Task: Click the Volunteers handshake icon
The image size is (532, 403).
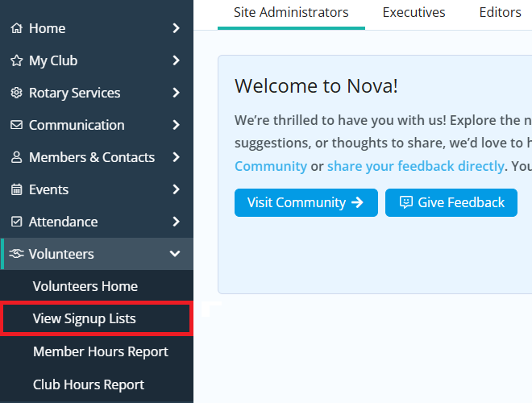Action: [x=16, y=254]
